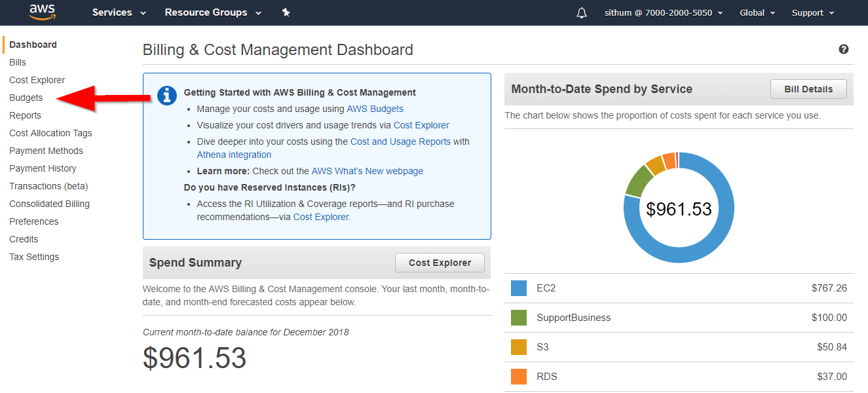
Task: Open the notifications bell icon
Action: point(582,12)
